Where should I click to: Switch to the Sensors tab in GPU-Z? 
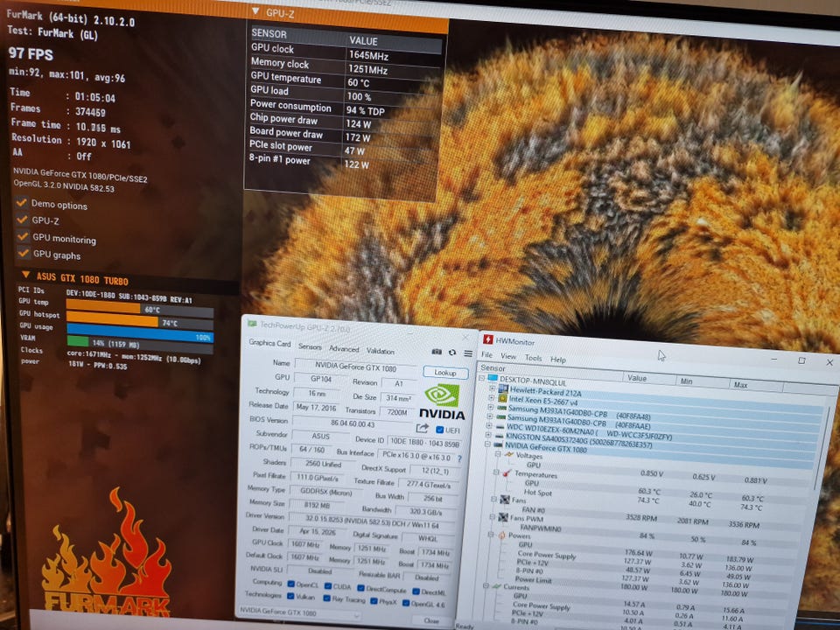(x=310, y=346)
